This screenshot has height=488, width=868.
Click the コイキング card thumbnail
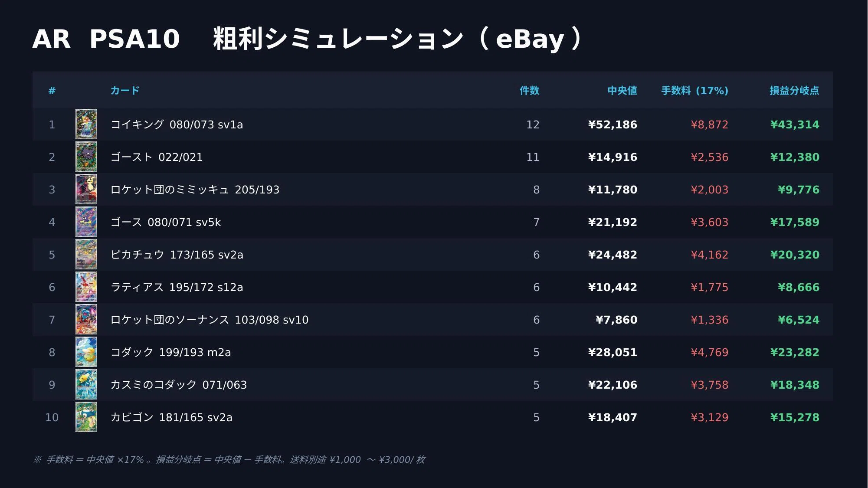point(86,124)
